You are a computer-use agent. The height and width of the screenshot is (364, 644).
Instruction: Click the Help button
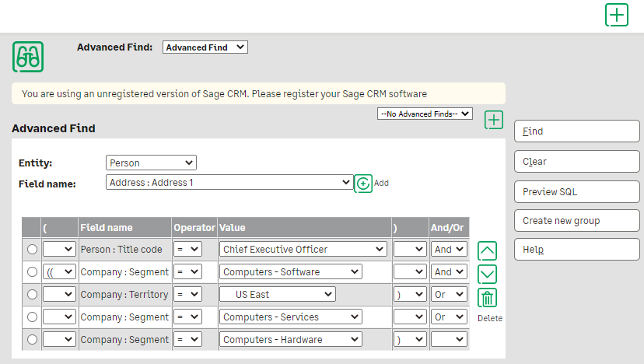[x=576, y=250]
